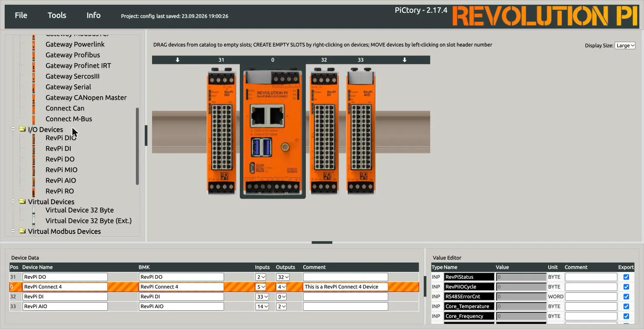Click the Gateway Profinet IRT catalog icon
The height and width of the screenshot is (329, 644).
(34, 66)
